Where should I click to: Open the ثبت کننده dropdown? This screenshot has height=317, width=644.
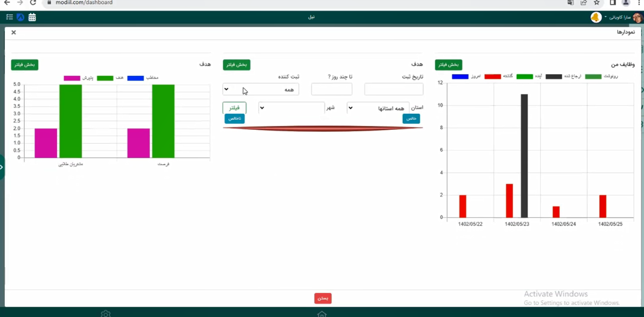click(x=261, y=90)
